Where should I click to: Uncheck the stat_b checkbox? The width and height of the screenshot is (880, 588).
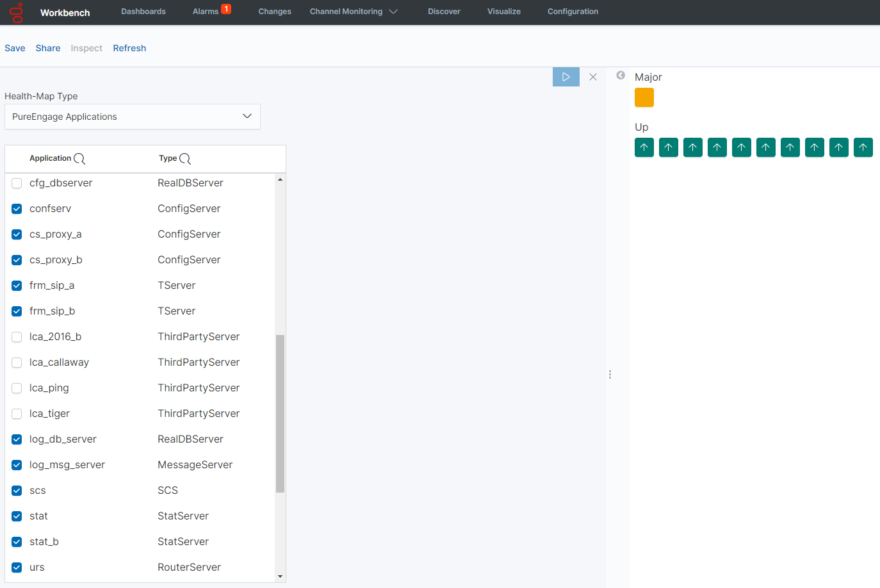17,542
